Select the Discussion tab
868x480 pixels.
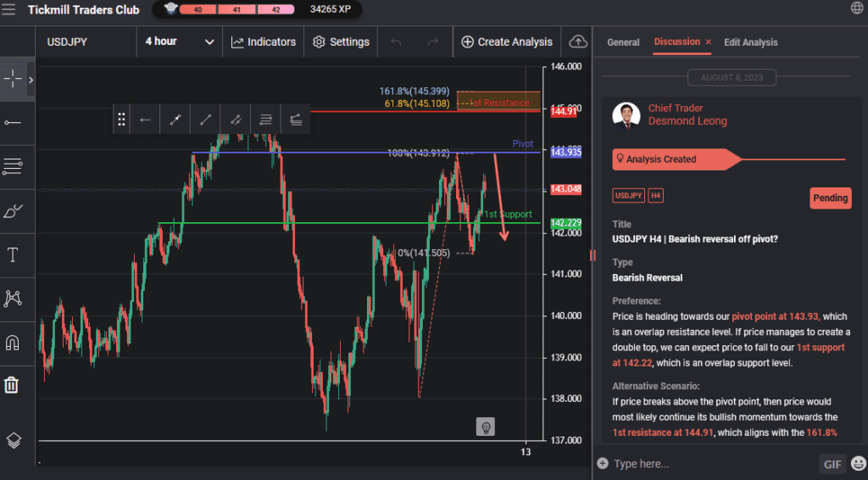(x=677, y=42)
